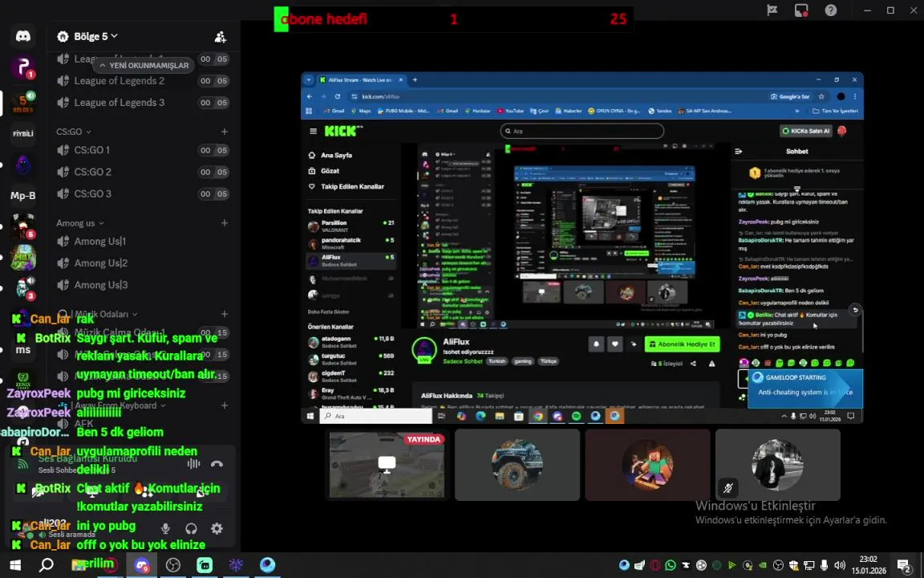Viewport: 924px width, 578px height.
Task: Select the AliFlux Stream browser tab
Action: [361, 79]
